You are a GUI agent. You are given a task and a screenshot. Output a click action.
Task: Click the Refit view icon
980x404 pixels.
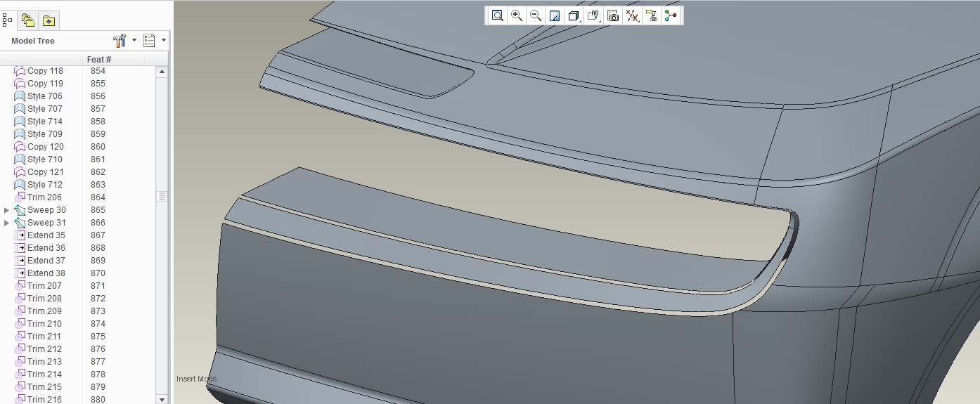click(498, 15)
